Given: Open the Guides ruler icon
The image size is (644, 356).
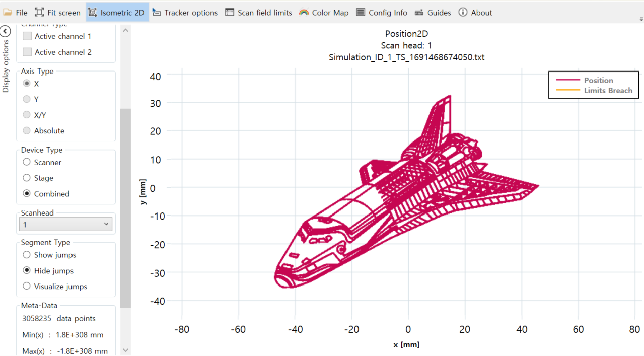Looking at the screenshot, I should click(418, 13).
